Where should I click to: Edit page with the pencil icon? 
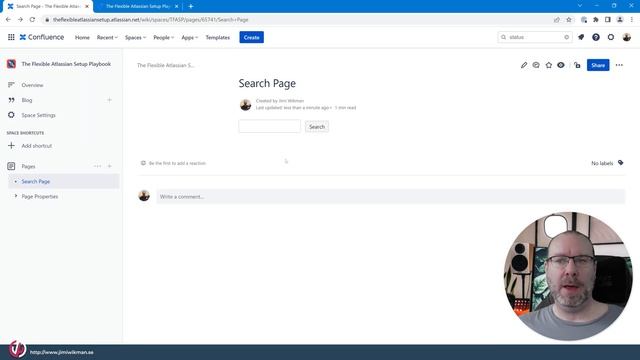524,65
